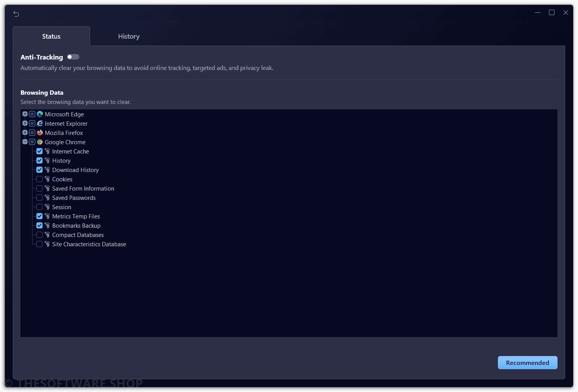Uncheck the Bookmarks Backup checkbox

39,225
